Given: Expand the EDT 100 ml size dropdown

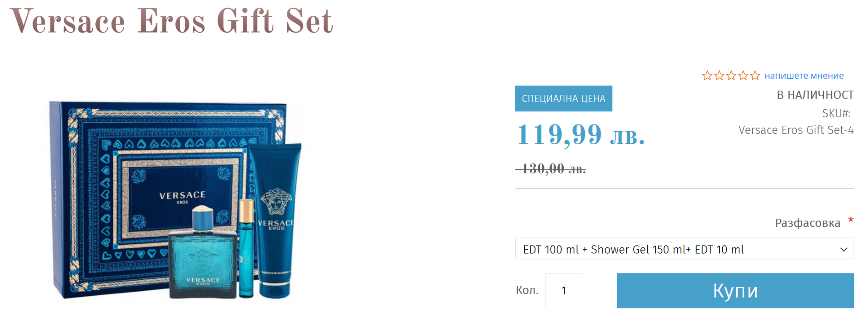Looking at the screenshot, I should pos(684,249).
